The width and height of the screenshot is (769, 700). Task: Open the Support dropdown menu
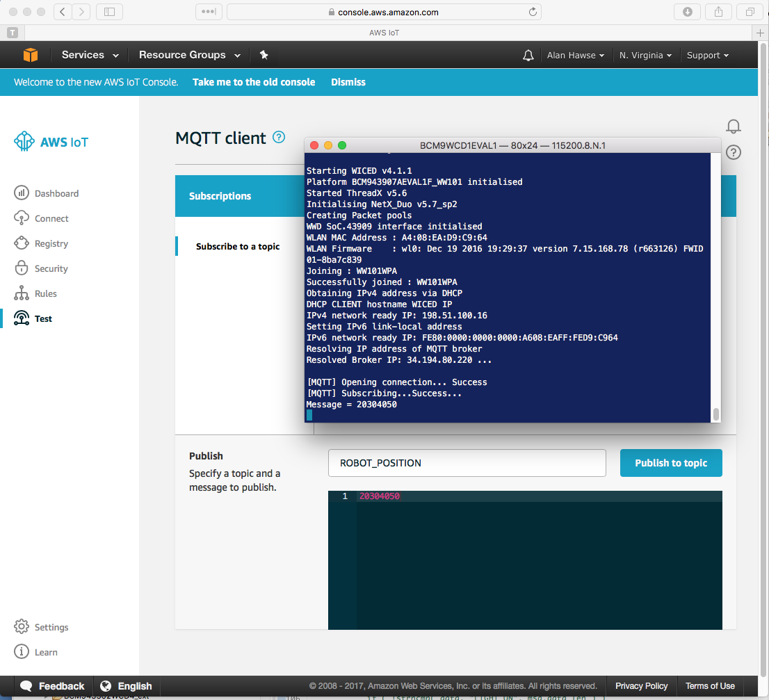pos(708,56)
